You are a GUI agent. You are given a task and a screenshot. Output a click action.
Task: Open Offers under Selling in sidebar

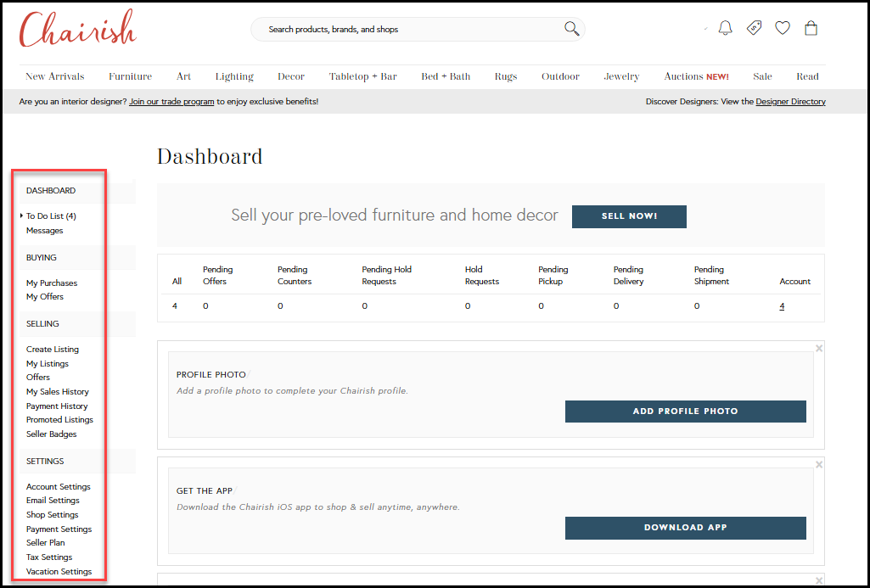click(37, 378)
